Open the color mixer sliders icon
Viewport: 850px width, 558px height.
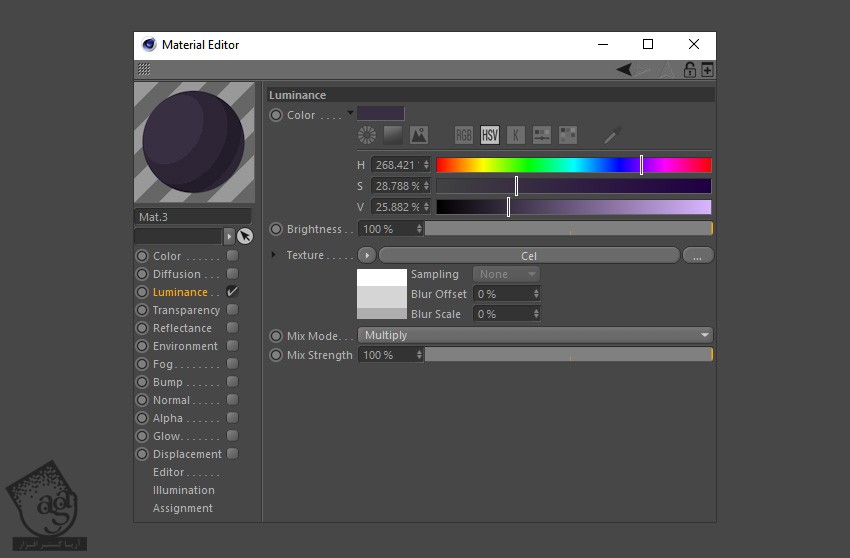(x=542, y=135)
